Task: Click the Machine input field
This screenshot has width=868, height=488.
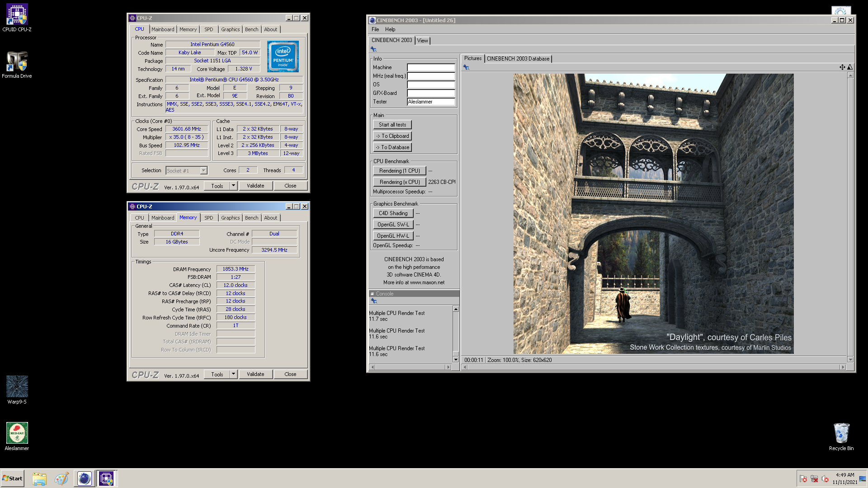Action: tap(431, 67)
